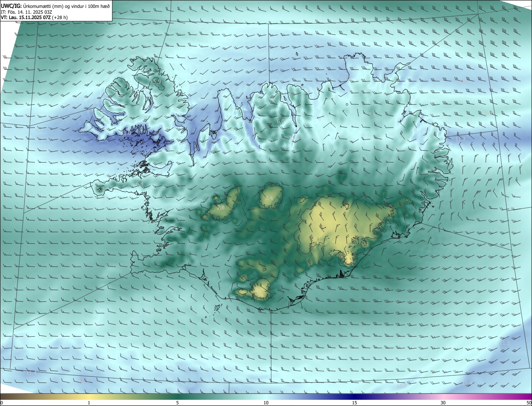The height and width of the screenshot is (406, 532).
Task: Click the 2.4 value label on the map
Action: [x=269, y=198]
